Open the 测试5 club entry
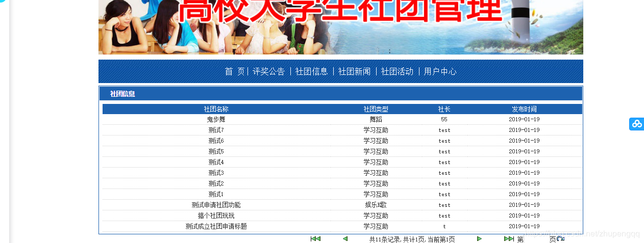Viewport: 644px width, 243px height. click(216, 151)
